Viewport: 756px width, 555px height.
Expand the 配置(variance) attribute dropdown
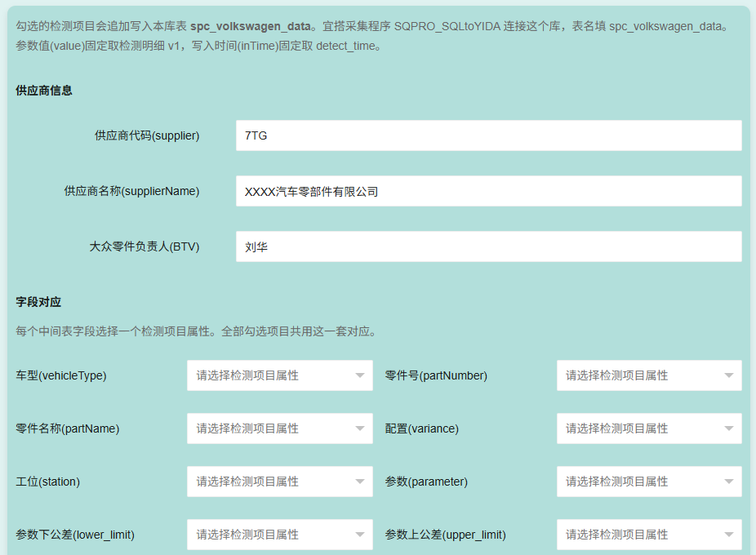pos(649,428)
